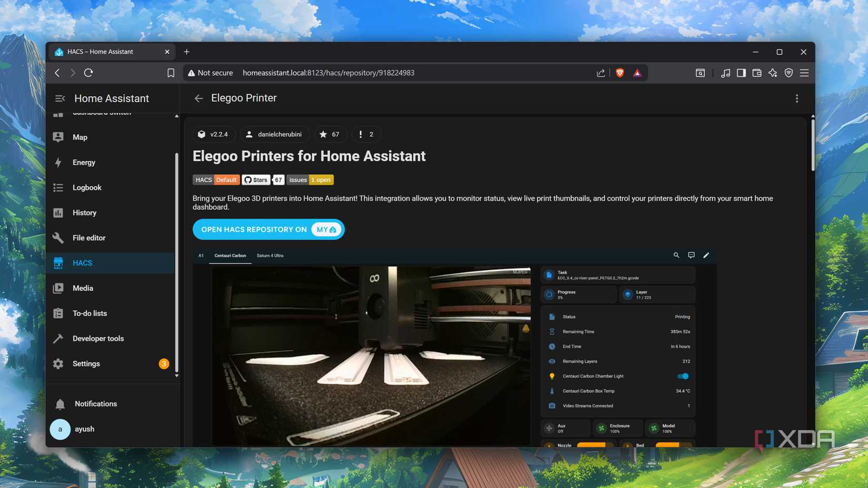Image resolution: width=868 pixels, height=488 pixels.
Task: Click the GitHub Stars 67 badge
Action: coord(263,180)
